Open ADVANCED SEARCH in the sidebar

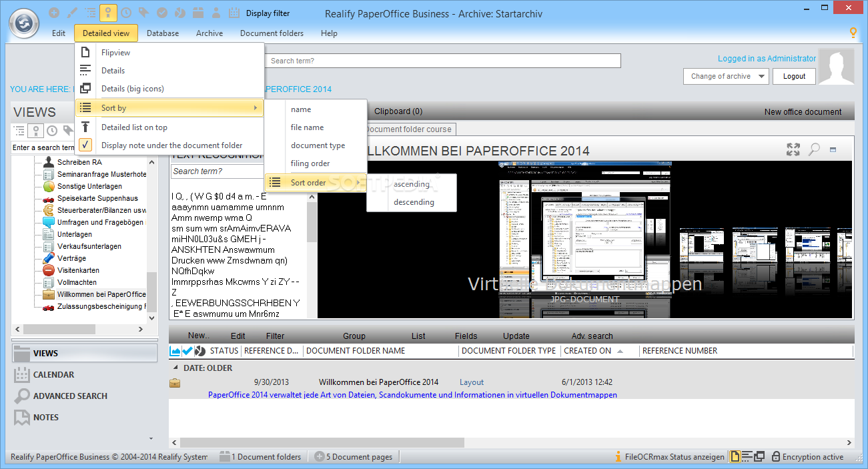85,396
